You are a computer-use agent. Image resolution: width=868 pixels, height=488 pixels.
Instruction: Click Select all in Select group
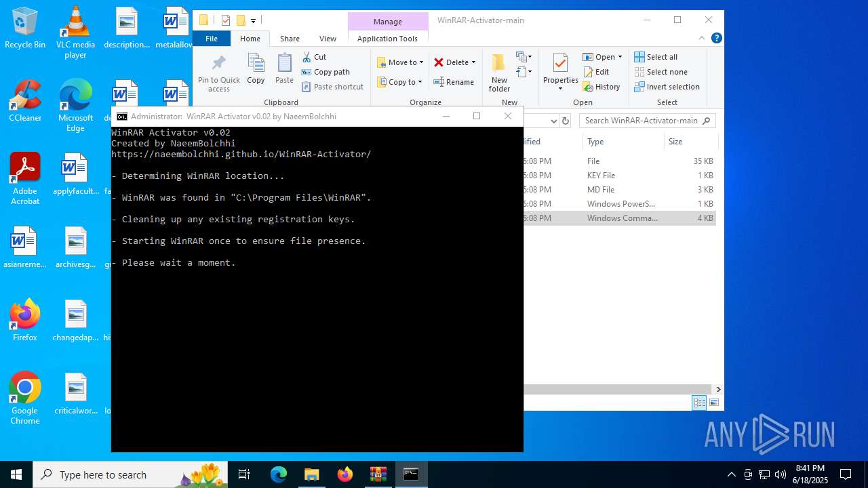656,57
